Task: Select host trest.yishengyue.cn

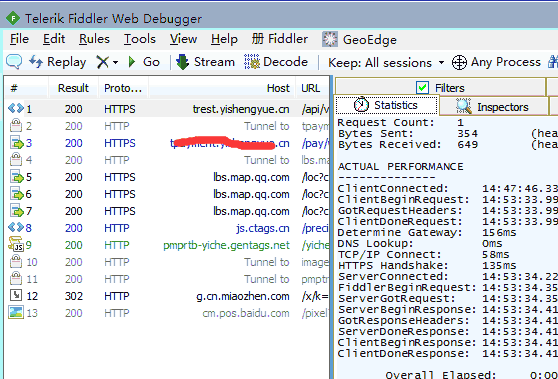Action: [x=241, y=109]
